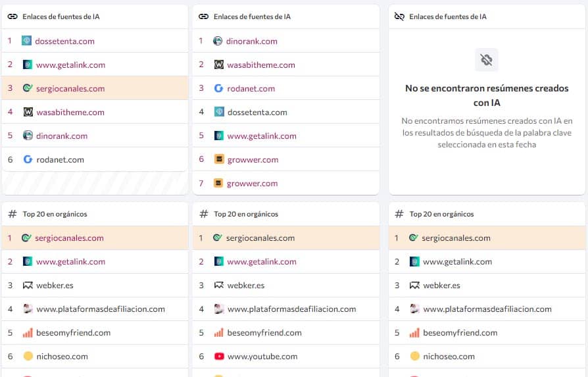Click the hash icon in the third Top 20 header
The height and width of the screenshot is (377, 588).
click(x=399, y=214)
